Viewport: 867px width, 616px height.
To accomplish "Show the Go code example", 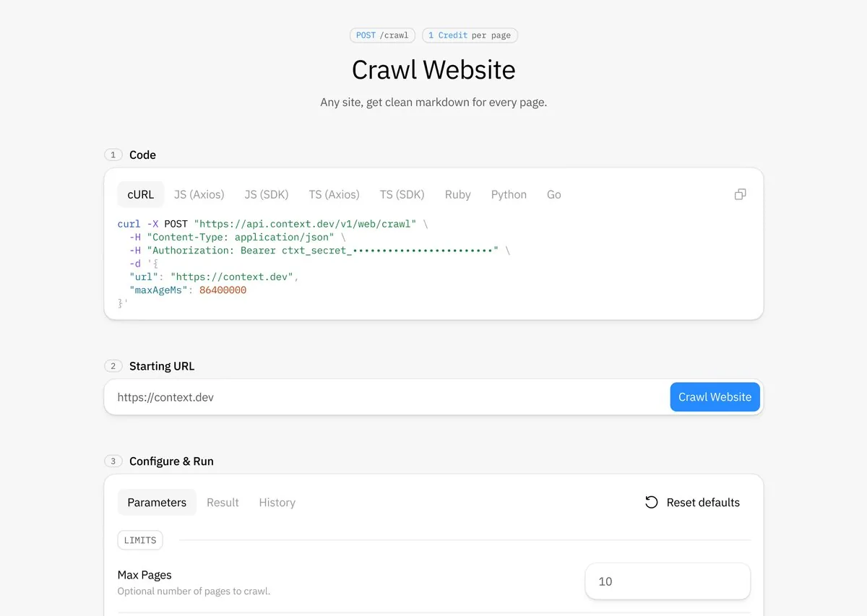I will (x=554, y=194).
